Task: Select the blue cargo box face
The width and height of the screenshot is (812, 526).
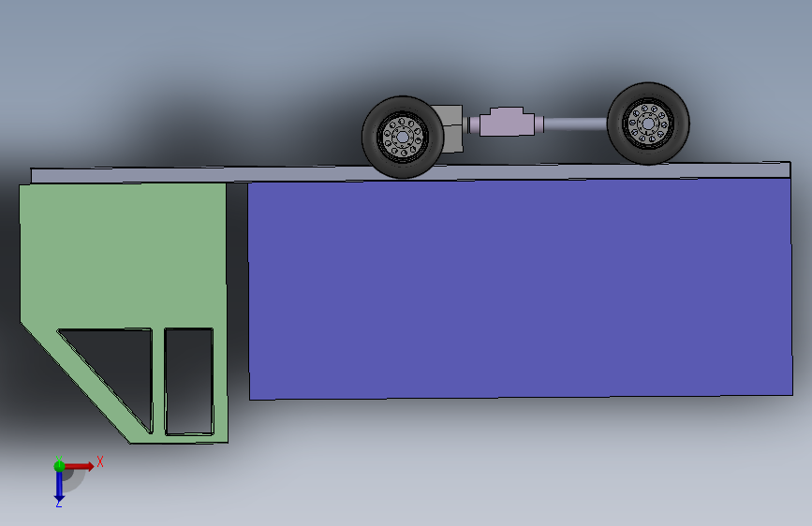Action: click(520, 288)
